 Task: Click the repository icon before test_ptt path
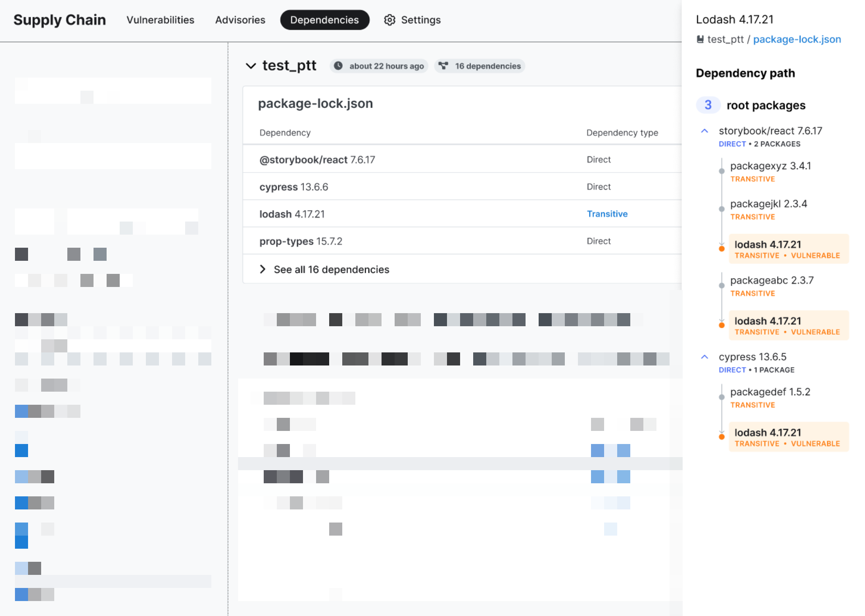[x=700, y=39]
